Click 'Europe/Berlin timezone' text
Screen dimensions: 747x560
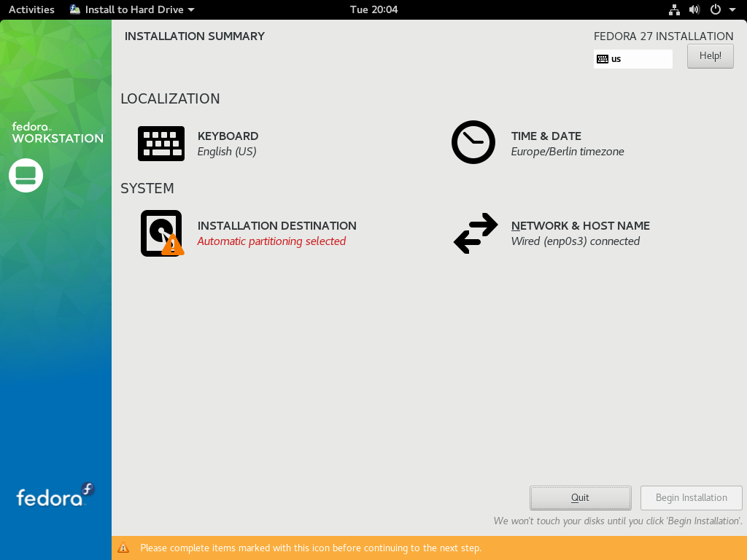click(568, 152)
